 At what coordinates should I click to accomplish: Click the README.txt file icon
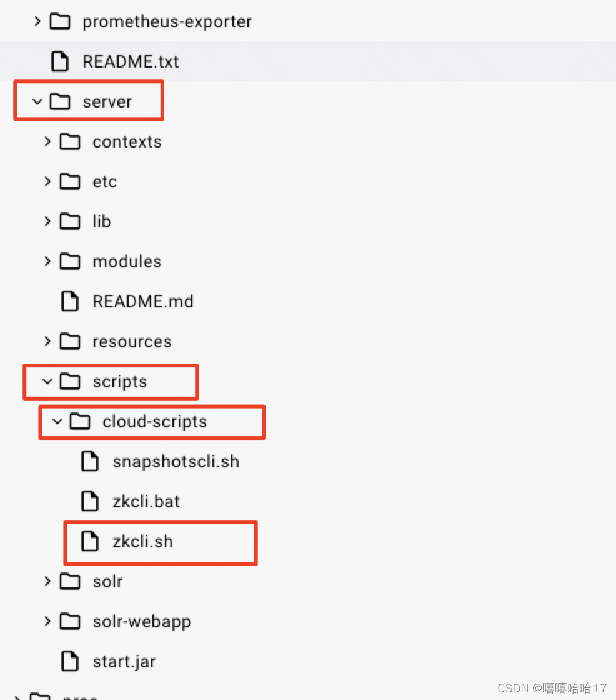point(60,61)
